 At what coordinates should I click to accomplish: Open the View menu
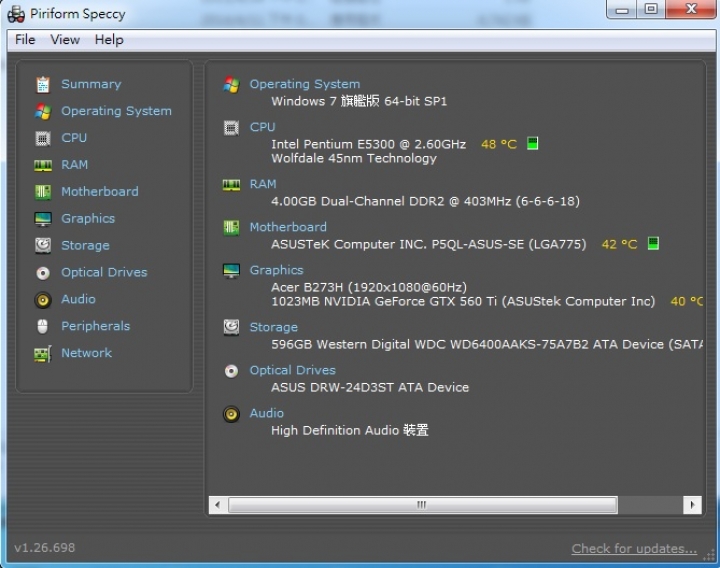(65, 39)
